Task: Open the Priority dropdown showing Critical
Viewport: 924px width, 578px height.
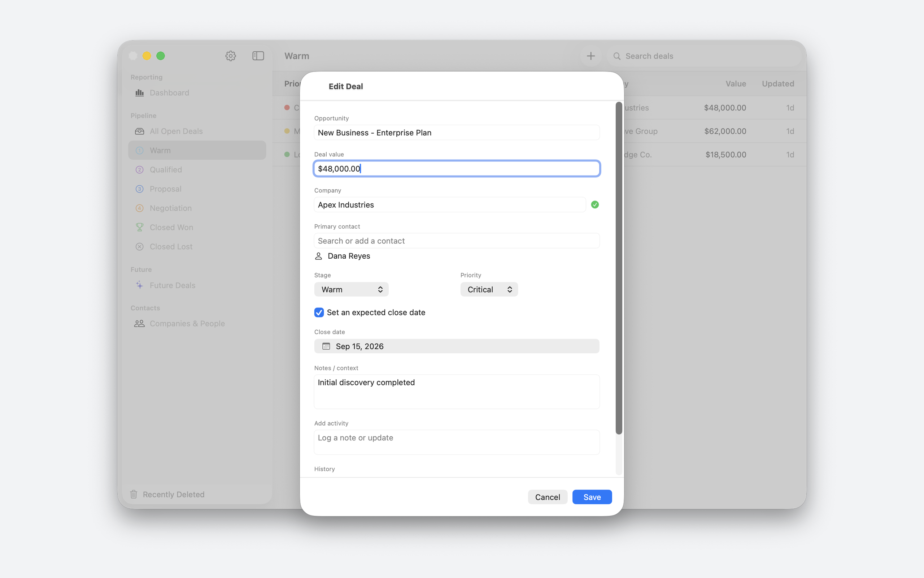Action: point(489,289)
